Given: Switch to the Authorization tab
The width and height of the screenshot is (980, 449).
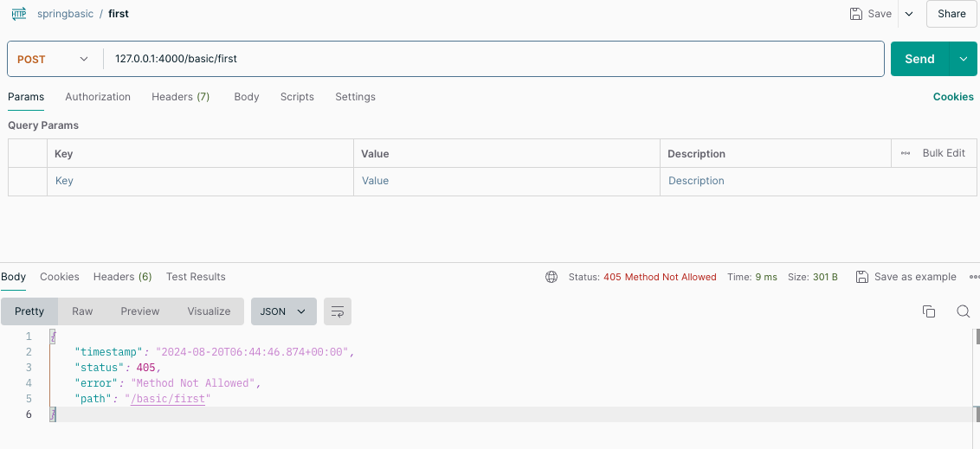Looking at the screenshot, I should click(98, 97).
